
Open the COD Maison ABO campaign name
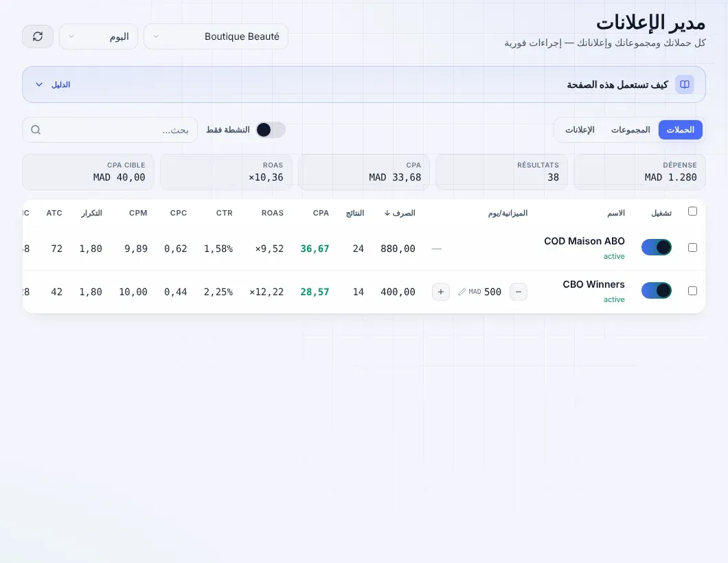(584, 242)
